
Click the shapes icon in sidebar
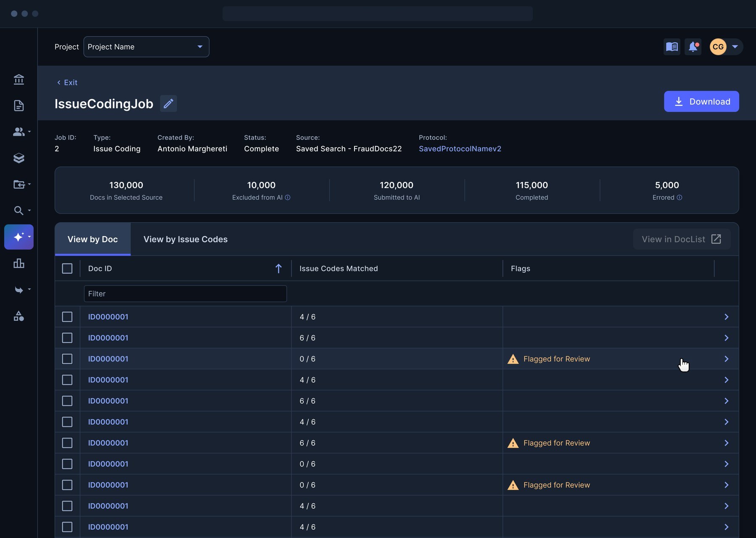[19, 316]
